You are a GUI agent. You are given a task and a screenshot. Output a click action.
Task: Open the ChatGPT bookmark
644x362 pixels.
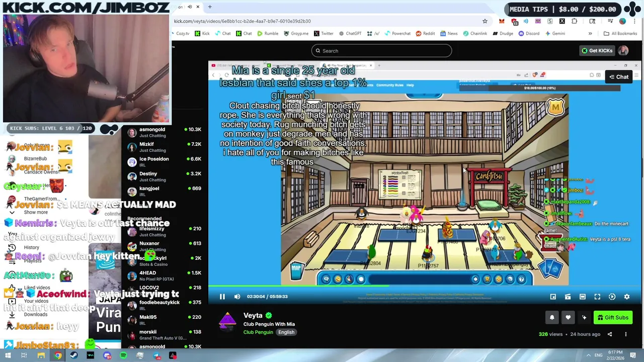click(x=350, y=34)
